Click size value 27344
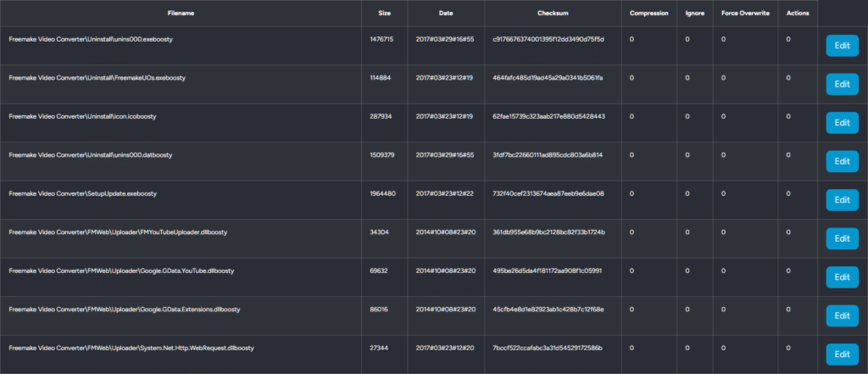Screen dimensions: 868x374 tap(379, 348)
